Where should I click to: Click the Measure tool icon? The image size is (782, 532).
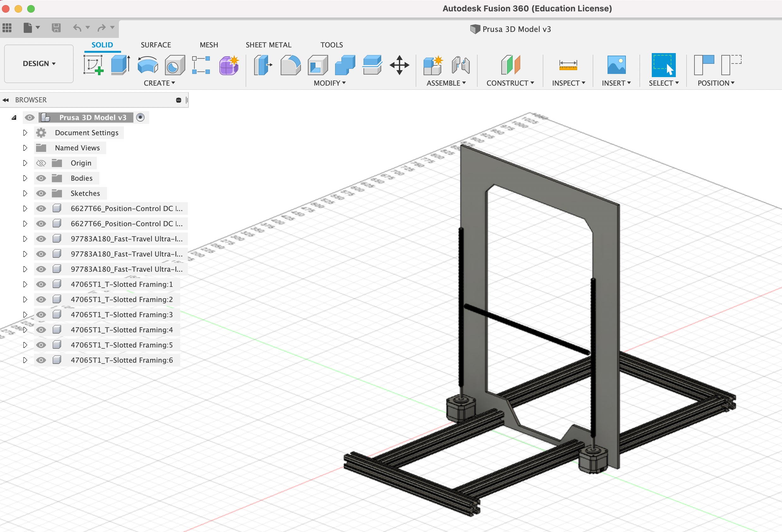point(568,65)
